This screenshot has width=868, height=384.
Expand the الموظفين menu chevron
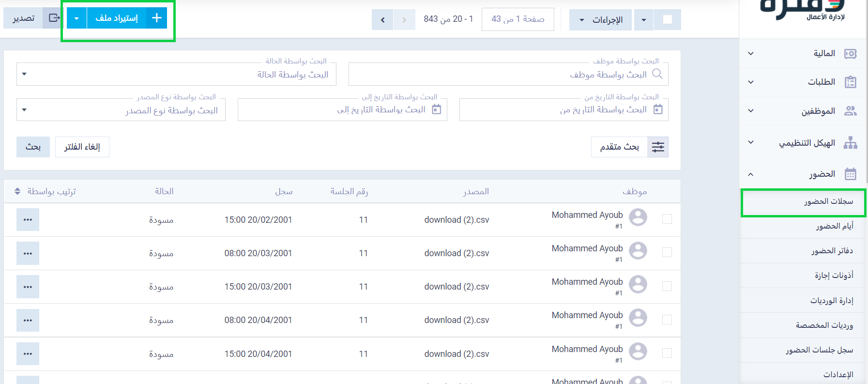point(751,111)
